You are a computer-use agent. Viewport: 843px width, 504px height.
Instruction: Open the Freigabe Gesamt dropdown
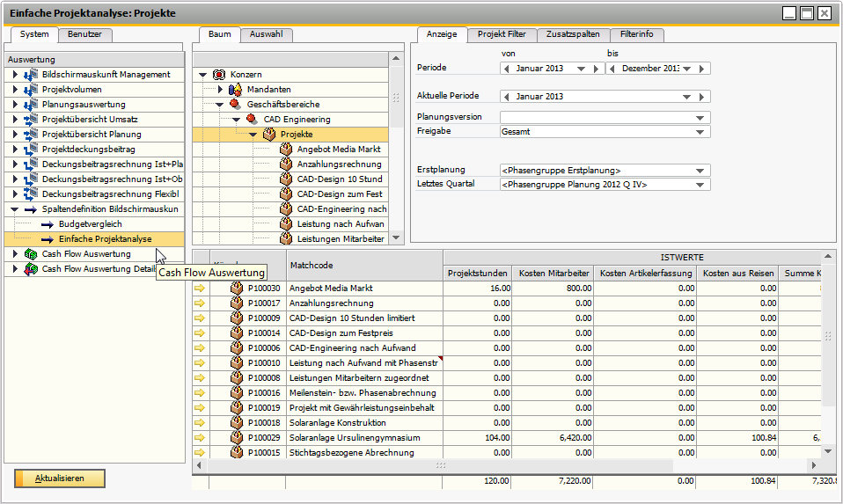(x=700, y=132)
